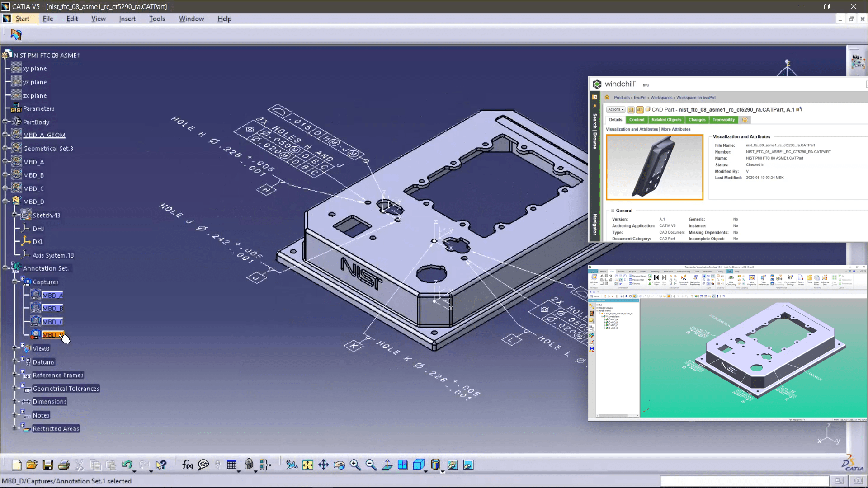Open the Actions dropdown in Windchill
The image size is (868, 488).
pyautogui.click(x=615, y=109)
